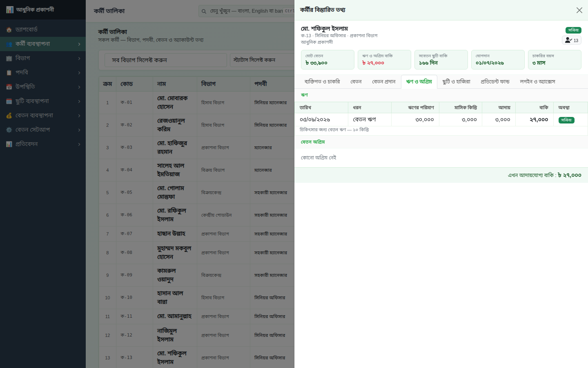Expand the পদবি sidebar chevron
Image resolution: width=588 pixels, height=368 pixels.
point(79,73)
